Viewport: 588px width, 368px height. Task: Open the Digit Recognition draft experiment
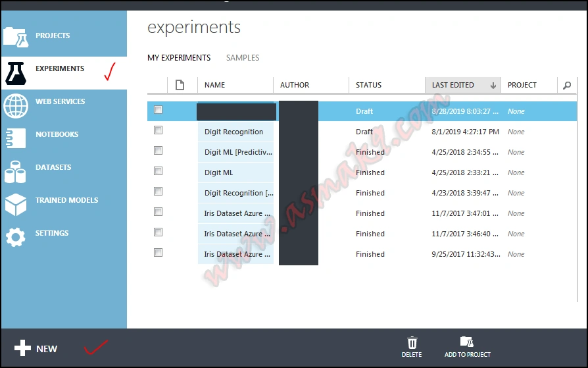click(234, 132)
